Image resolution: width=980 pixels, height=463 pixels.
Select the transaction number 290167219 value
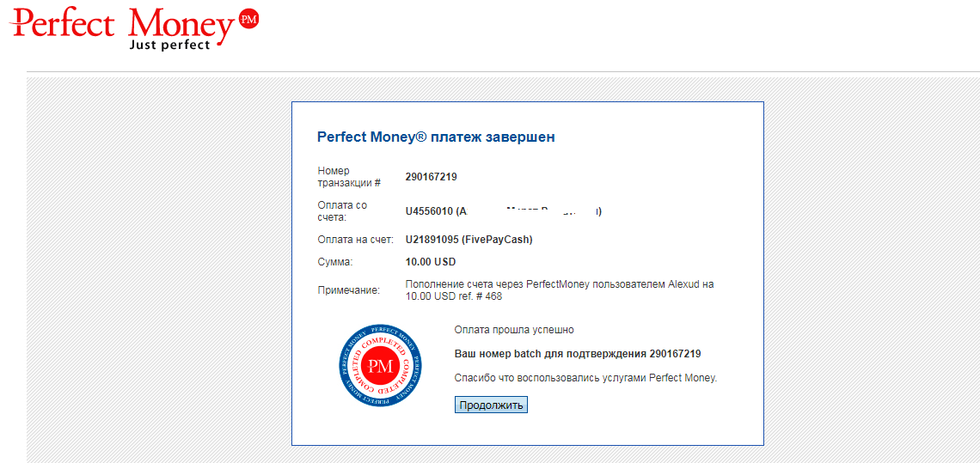(x=432, y=177)
